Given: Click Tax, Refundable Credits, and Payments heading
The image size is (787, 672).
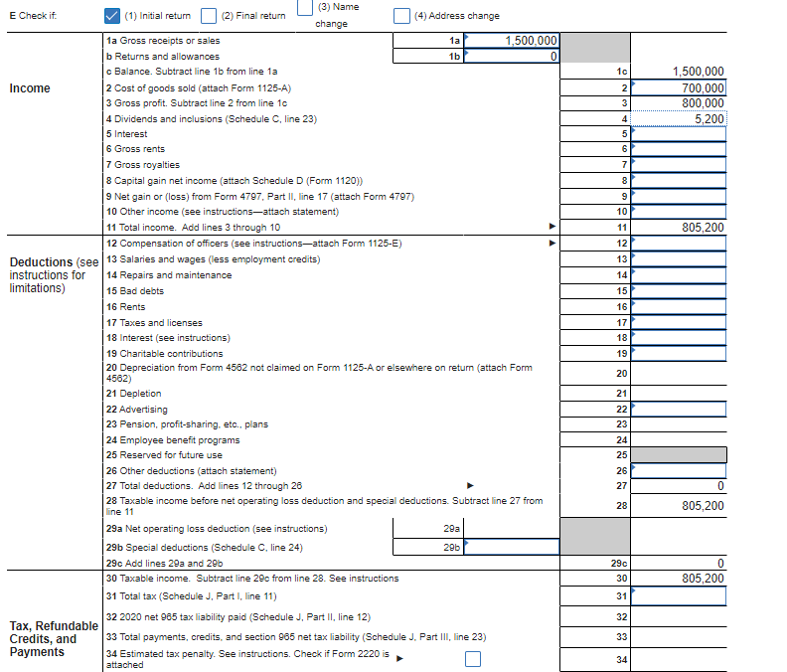Looking at the screenshot, I should coord(54,639).
